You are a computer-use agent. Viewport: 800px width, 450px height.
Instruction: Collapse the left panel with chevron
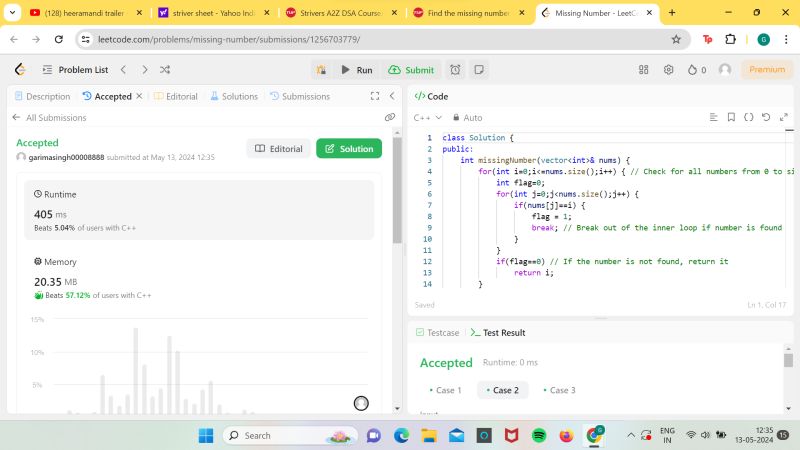tap(392, 96)
